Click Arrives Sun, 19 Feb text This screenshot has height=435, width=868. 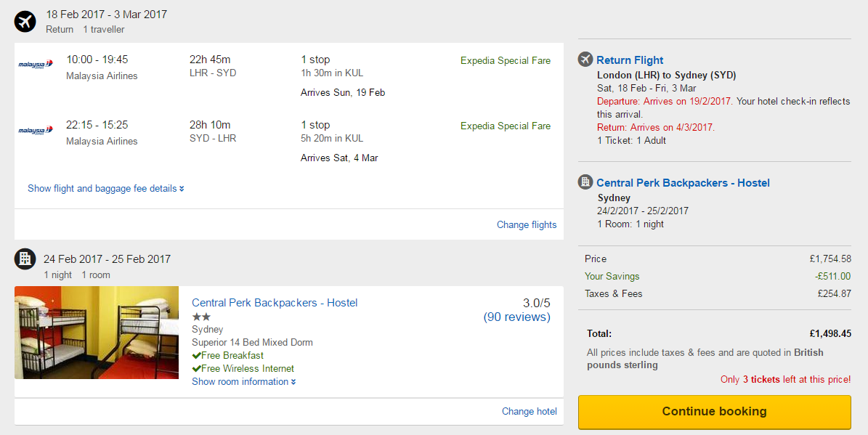(343, 92)
